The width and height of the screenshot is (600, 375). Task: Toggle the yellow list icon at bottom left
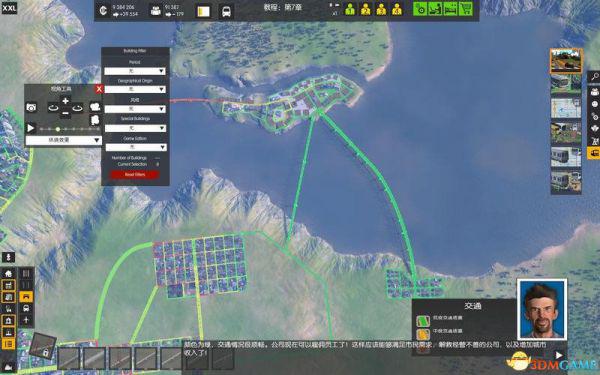pyautogui.click(x=8, y=344)
